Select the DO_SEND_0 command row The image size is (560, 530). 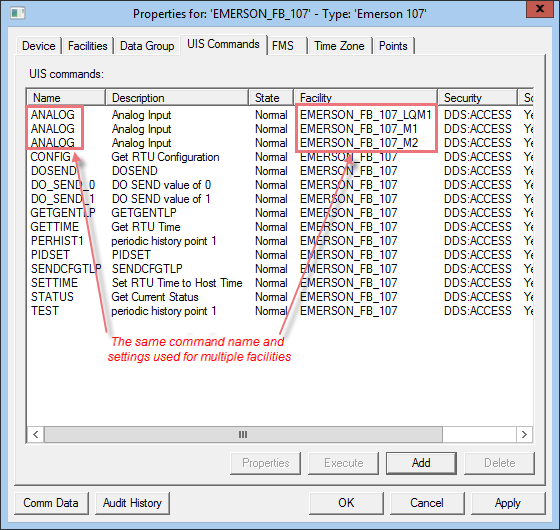click(x=280, y=185)
